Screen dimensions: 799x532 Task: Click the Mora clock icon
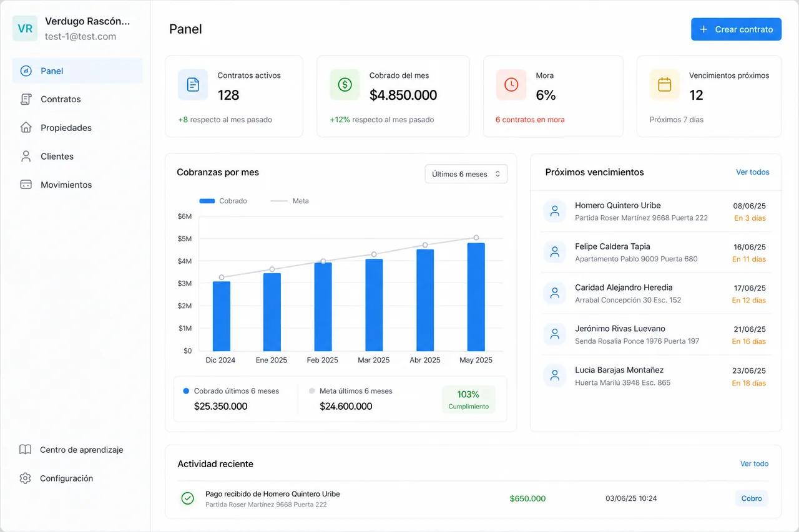511,84
